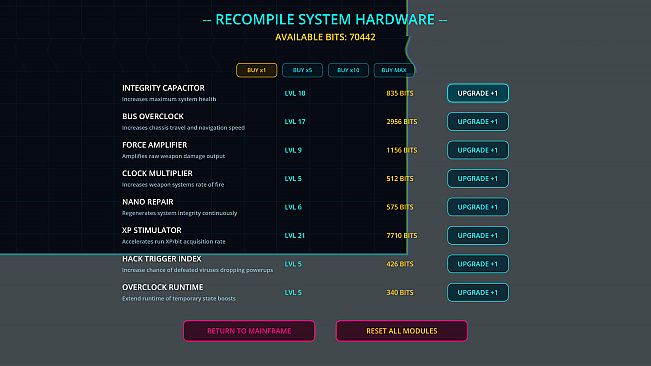Click the Clock Multiplier LVL 5 indicator
Viewport: 651px width, 366px height.
(293, 178)
